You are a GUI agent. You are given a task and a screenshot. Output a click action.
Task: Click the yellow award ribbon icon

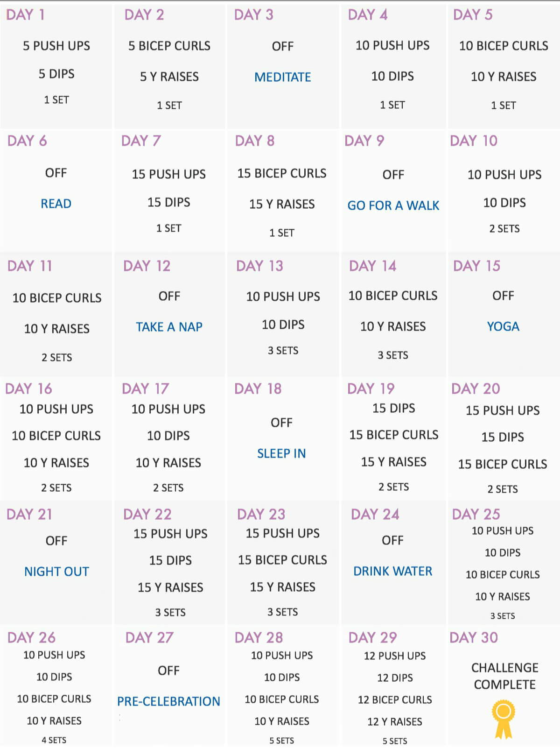504,719
